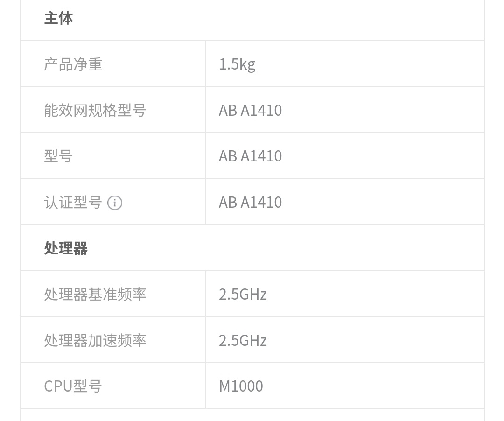
Task: Click AB A1410 value in 型号 row
Action: [x=251, y=156]
